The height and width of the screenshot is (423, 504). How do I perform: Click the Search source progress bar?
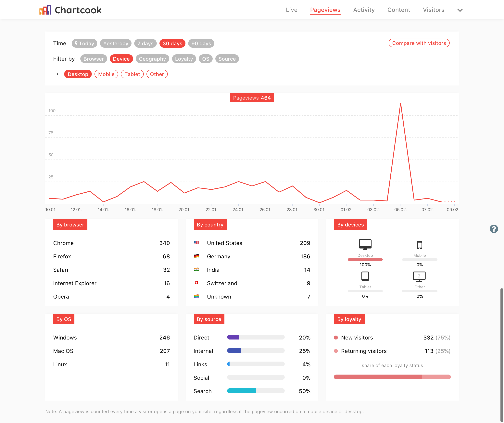[x=256, y=391]
